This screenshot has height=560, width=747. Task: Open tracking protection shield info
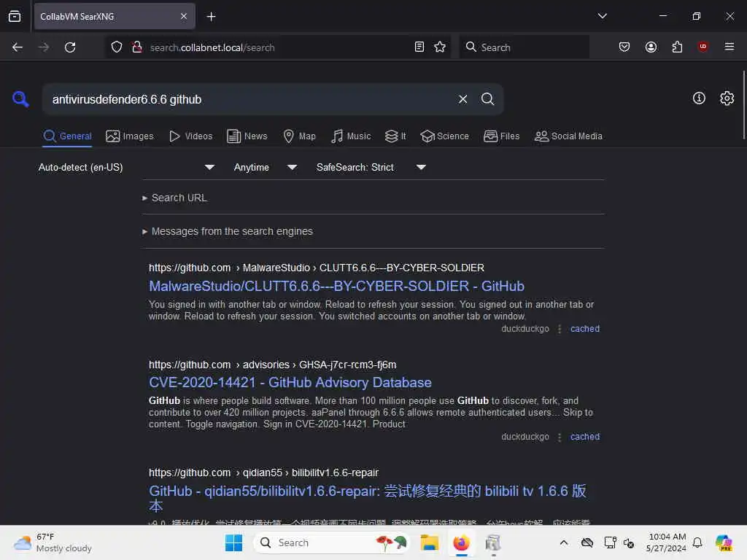click(x=117, y=47)
